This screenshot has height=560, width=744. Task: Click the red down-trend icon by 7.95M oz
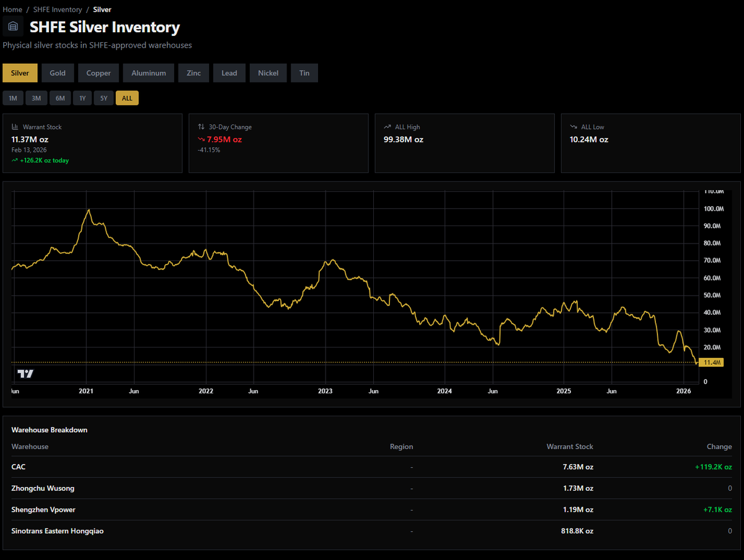(x=201, y=139)
